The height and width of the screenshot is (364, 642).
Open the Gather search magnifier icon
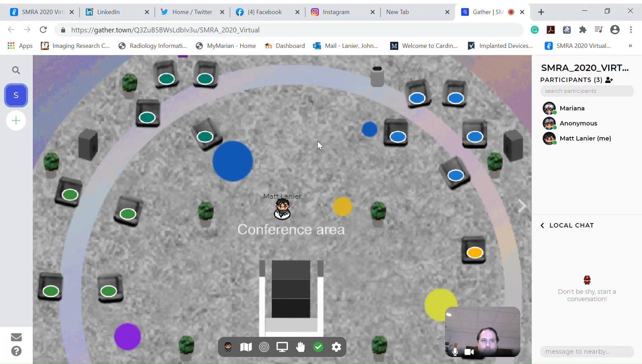click(16, 70)
